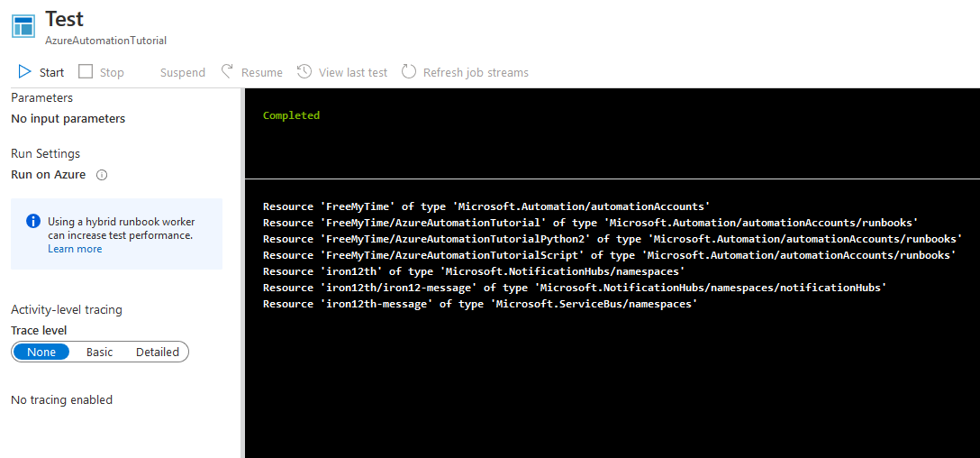The height and width of the screenshot is (458, 980).
Task: Set trace level to Detailed
Action: tap(158, 353)
